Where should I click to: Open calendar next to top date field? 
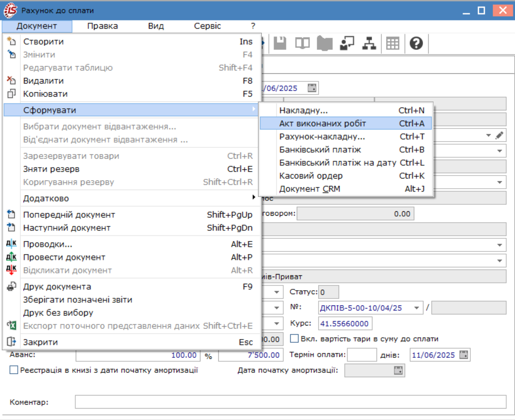pyautogui.click(x=312, y=88)
